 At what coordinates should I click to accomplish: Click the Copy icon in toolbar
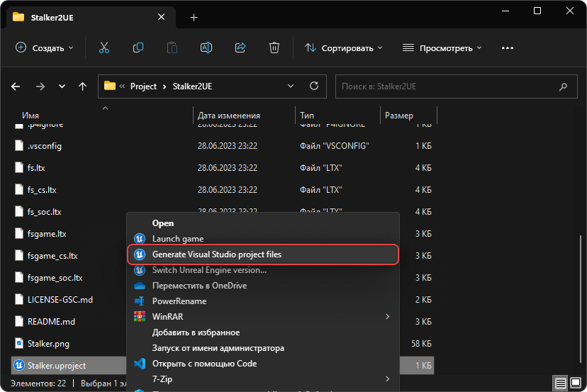[x=138, y=48]
